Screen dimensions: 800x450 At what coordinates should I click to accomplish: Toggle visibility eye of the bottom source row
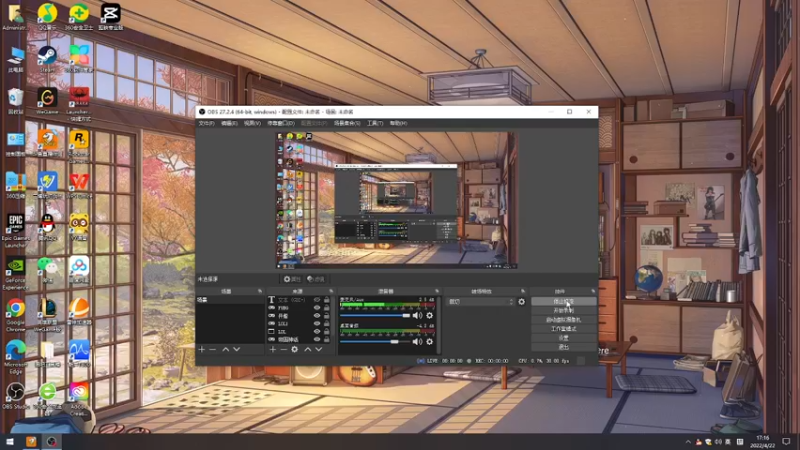317,339
